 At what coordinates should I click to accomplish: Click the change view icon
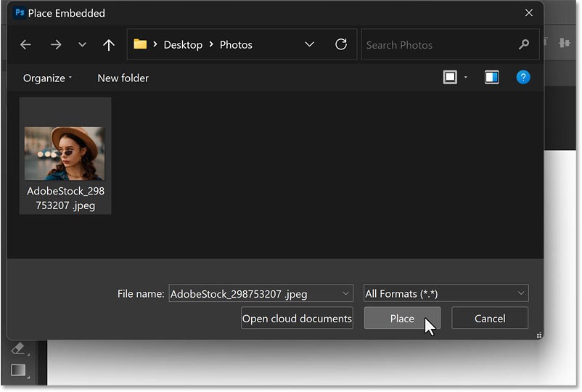click(x=451, y=77)
